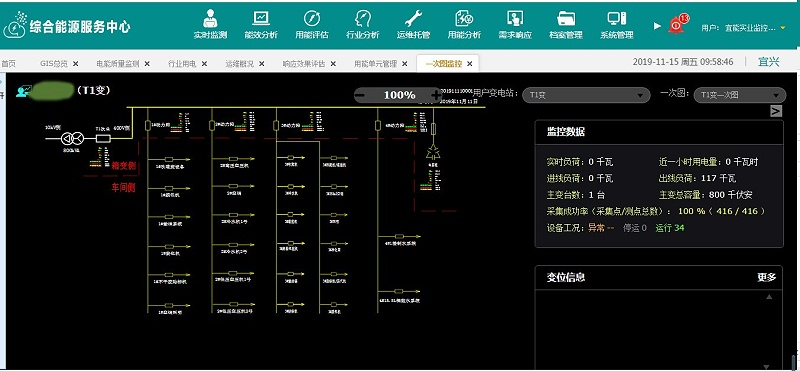The image size is (800, 371).
Task: Click the 出线负荷 117 千瓦 value
Action: point(717,179)
